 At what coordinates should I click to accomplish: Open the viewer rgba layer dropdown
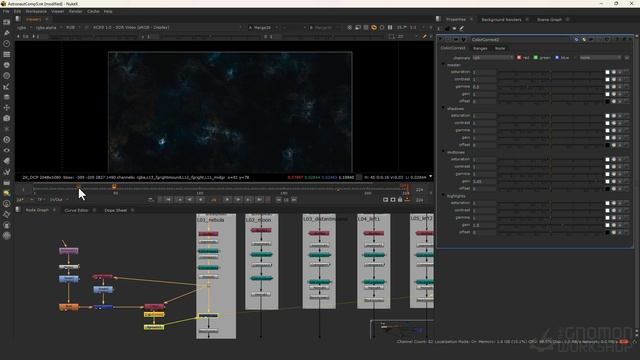click(23, 27)
